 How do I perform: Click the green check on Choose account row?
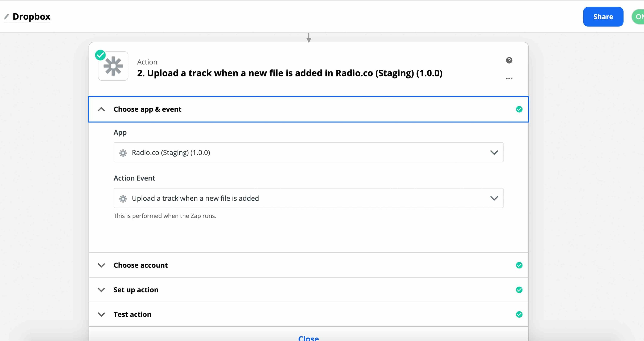pyautogui.click(x=519, y=265)
